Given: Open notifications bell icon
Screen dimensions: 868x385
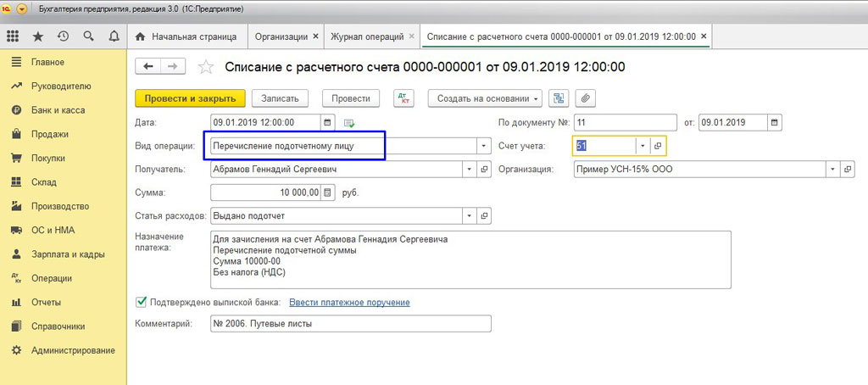Looking at the screenshot, I should pyautogui.click(x=114, y=36).
